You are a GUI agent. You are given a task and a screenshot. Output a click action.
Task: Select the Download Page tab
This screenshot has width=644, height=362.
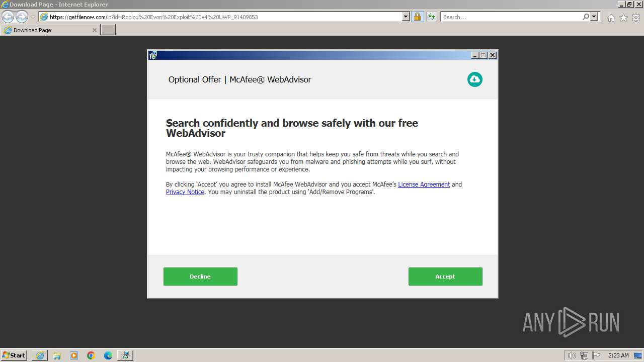(x=49, y=30)
